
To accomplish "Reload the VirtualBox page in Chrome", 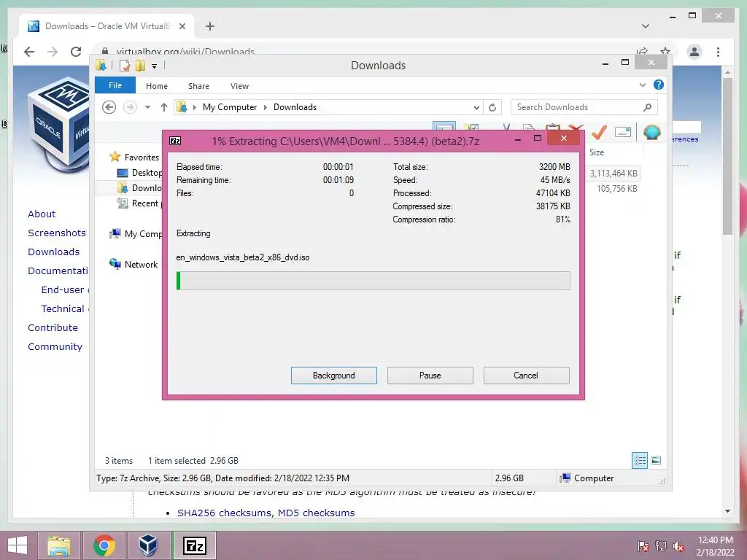I will tap(76, 52).
